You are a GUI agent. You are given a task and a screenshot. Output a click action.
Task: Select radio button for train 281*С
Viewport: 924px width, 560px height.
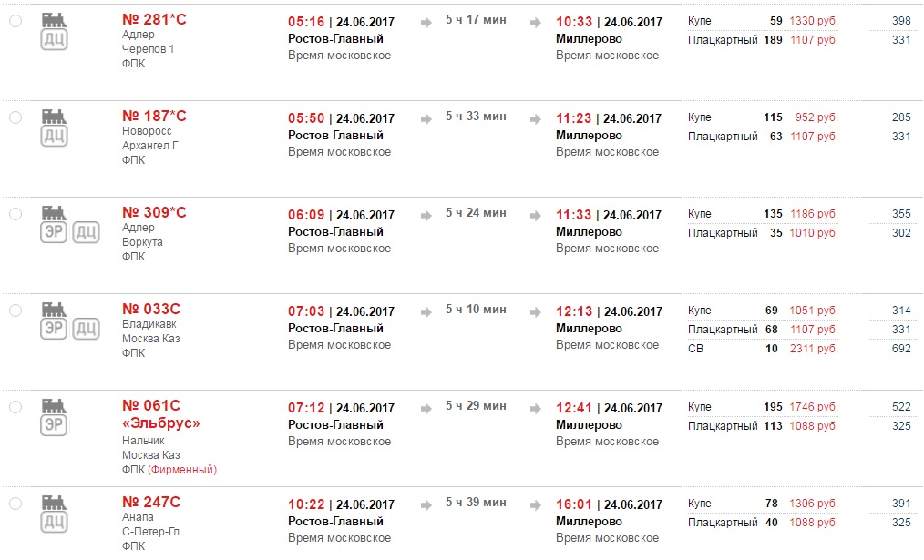(x=15, y=21)
